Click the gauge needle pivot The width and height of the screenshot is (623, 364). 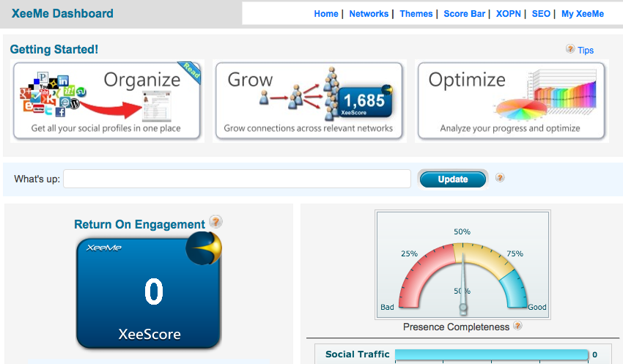(463, 307)
